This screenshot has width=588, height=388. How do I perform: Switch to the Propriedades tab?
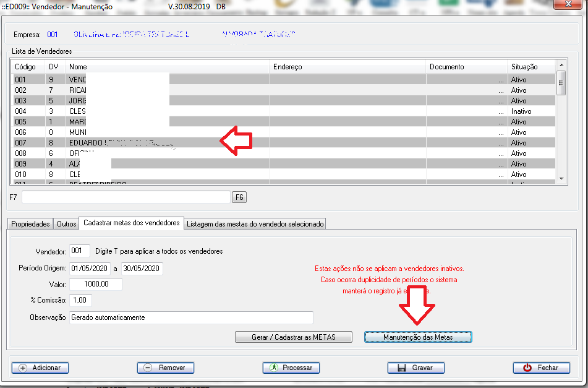point(30,224)
